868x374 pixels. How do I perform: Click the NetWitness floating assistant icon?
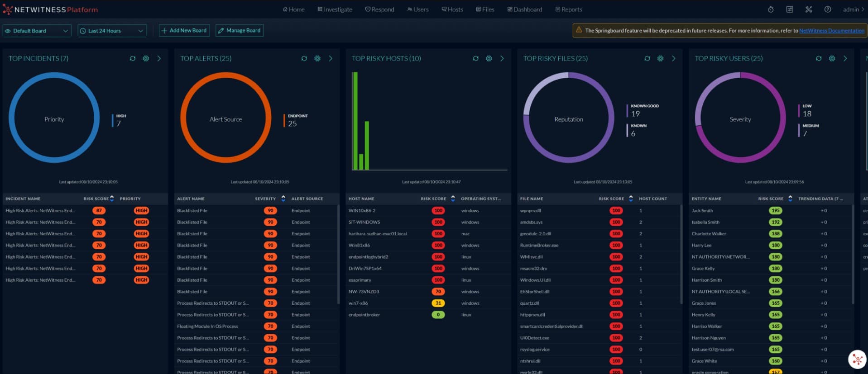[857, 360]
